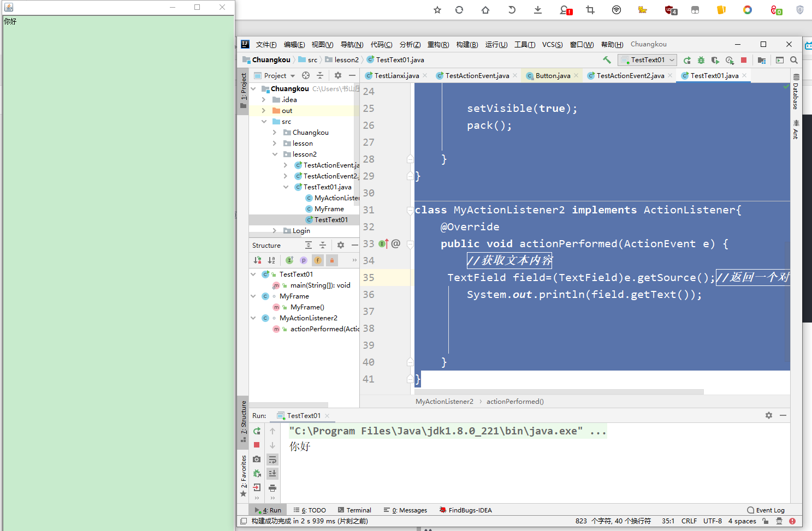Change line ending via CRLF in status bar
Image resolution: width=812 pixels, height=531 pixels.
(689, 521)
